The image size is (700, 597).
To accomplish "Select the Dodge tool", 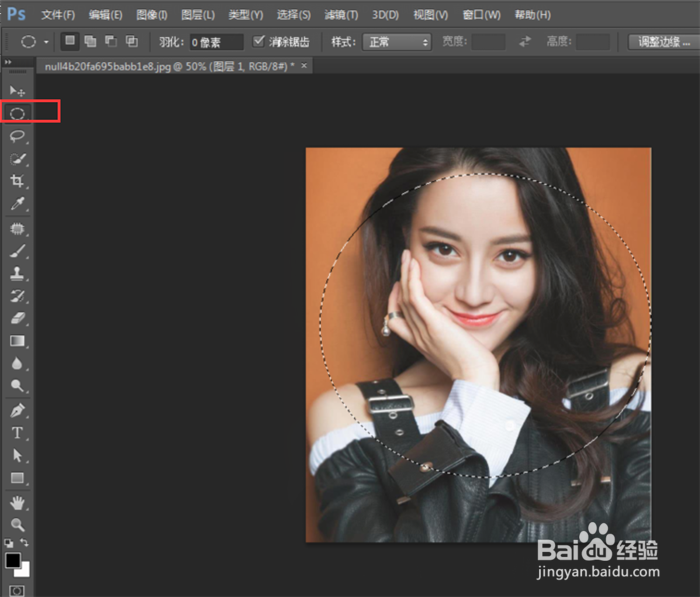I will coord(17,385).
